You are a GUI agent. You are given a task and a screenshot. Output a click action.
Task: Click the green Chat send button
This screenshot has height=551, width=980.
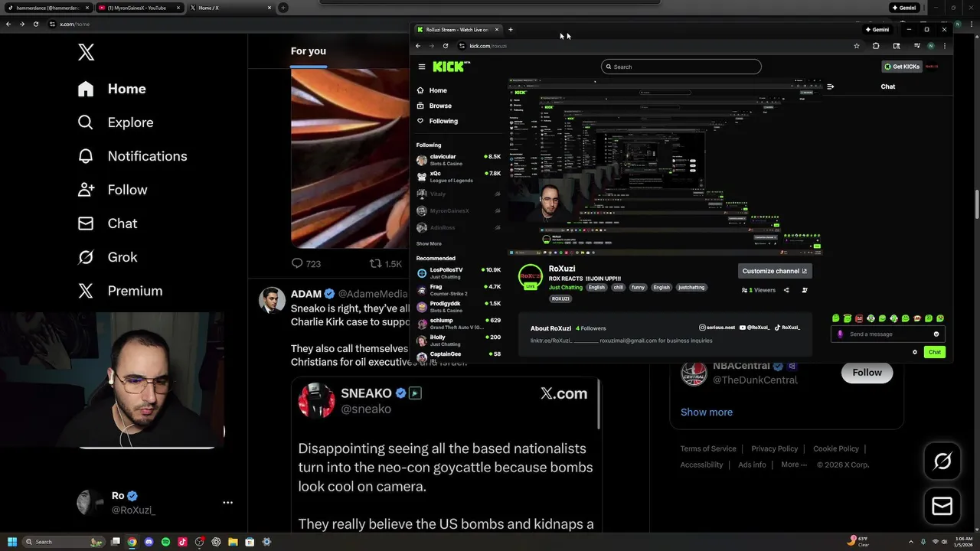tap(935, 352)
